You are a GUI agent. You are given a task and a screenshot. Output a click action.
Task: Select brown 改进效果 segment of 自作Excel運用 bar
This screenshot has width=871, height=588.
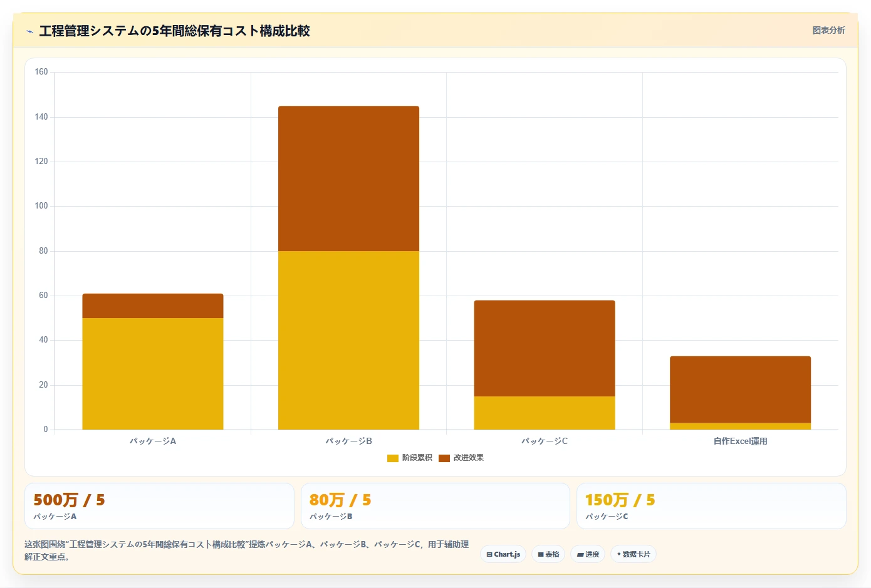[x=740, y=389]
